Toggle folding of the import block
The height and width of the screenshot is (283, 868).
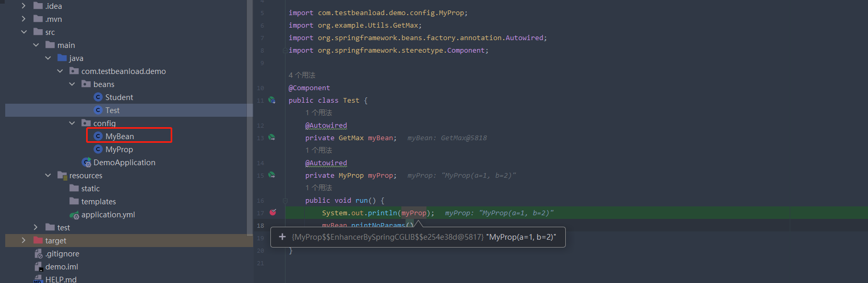284,51
